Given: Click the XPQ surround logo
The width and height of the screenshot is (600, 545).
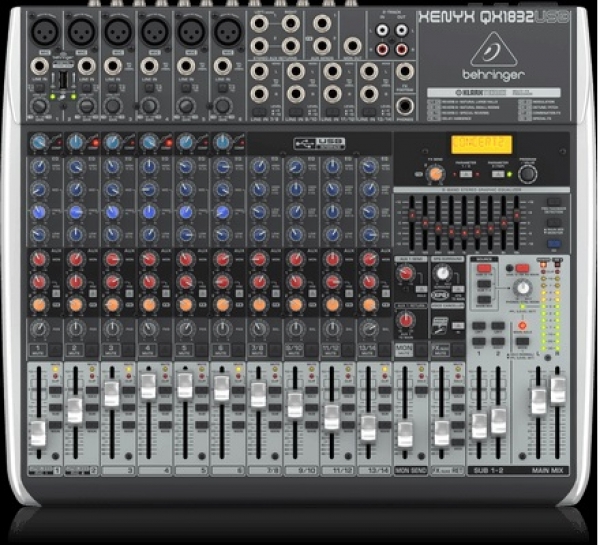Looking at the screenshot, I should pos(440,295).
